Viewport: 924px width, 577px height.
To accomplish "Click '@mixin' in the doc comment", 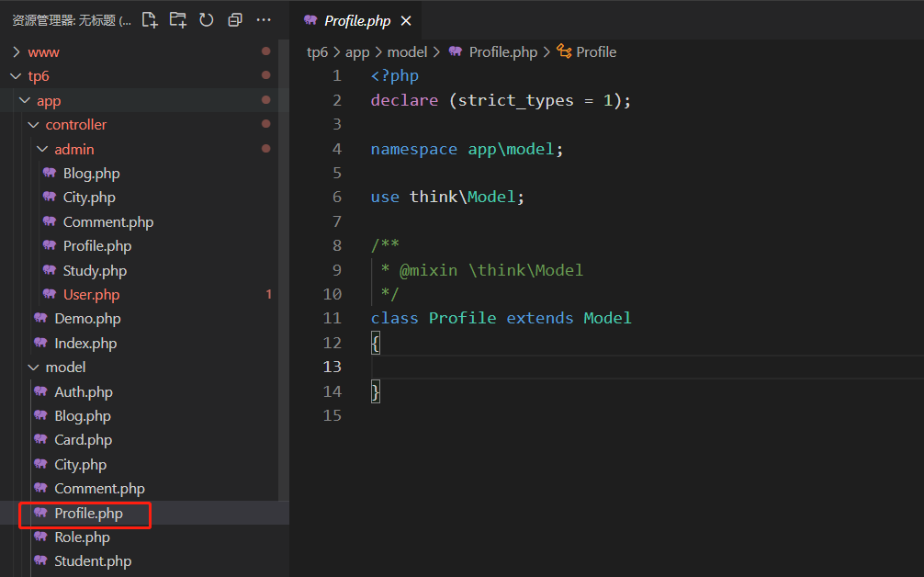I will click(428, 270).
